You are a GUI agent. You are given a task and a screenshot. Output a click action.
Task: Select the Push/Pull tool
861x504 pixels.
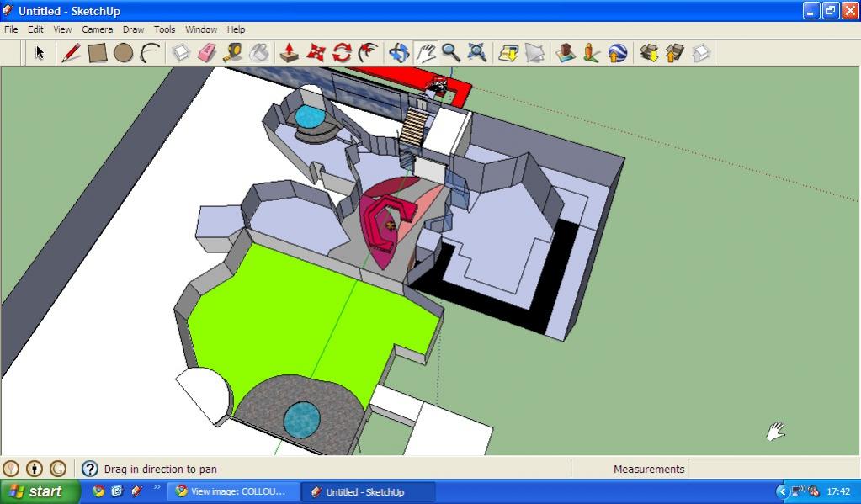point(289,53)
